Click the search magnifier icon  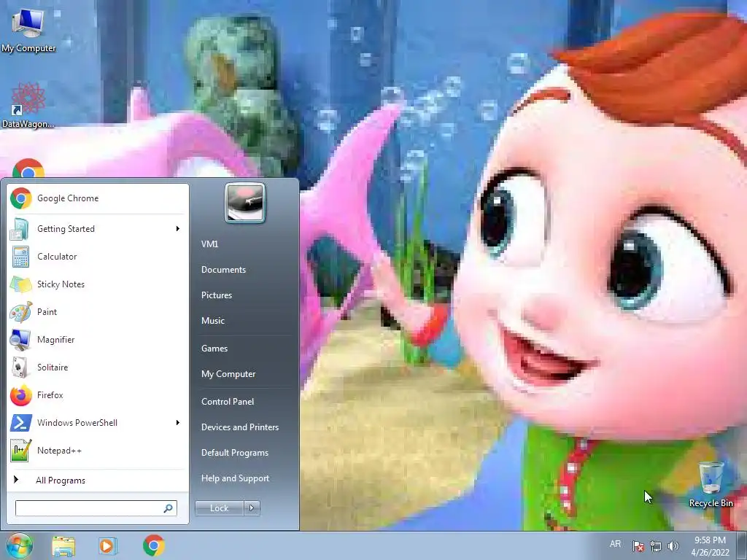coord(169,508)
